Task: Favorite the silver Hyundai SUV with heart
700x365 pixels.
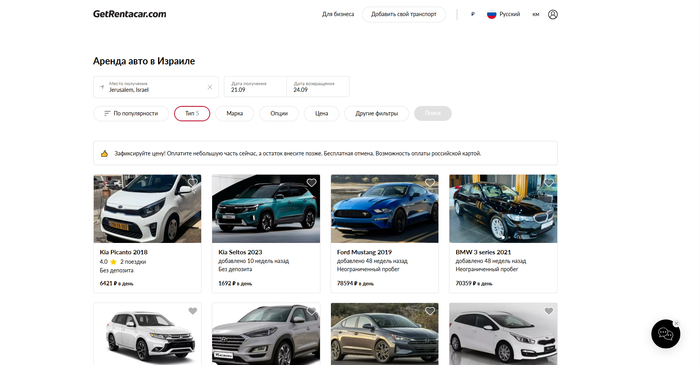Action: point(311,311)
